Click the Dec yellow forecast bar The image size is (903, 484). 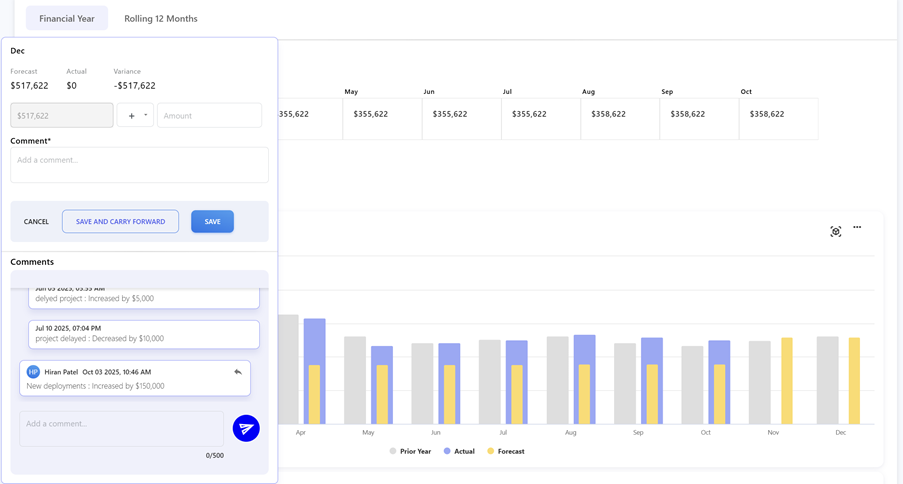click(x=854, y=381)
